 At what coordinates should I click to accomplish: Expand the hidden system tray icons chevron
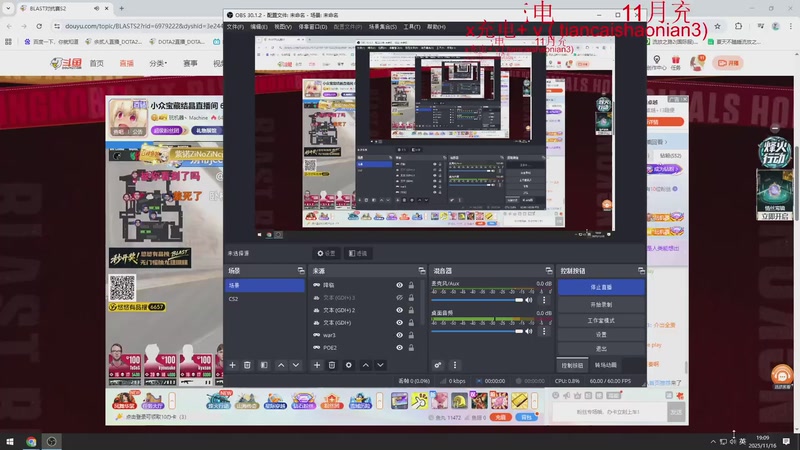713,441
